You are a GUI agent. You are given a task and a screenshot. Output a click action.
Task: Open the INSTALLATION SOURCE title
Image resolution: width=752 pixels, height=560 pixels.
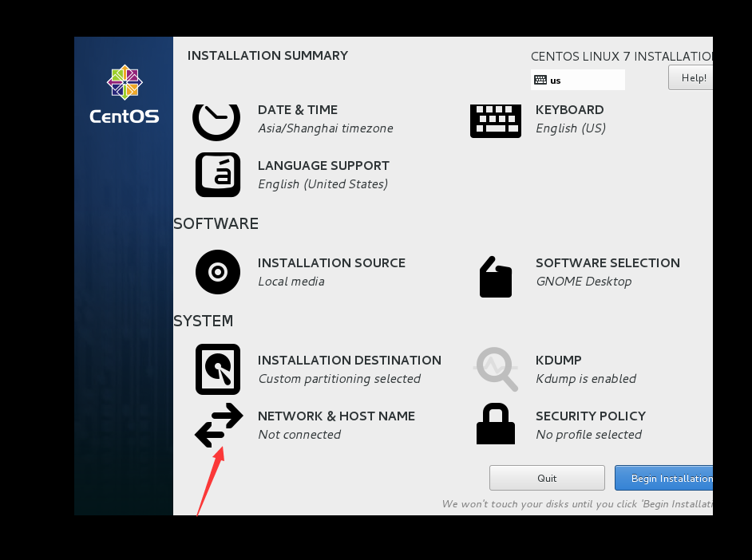click(x=331, y=263)
